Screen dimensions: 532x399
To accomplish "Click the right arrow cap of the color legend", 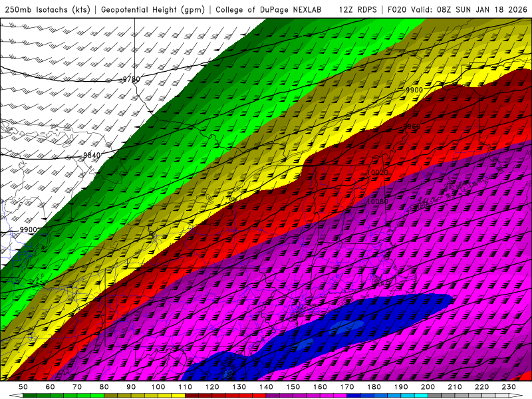I will click(x=516, y=396).
